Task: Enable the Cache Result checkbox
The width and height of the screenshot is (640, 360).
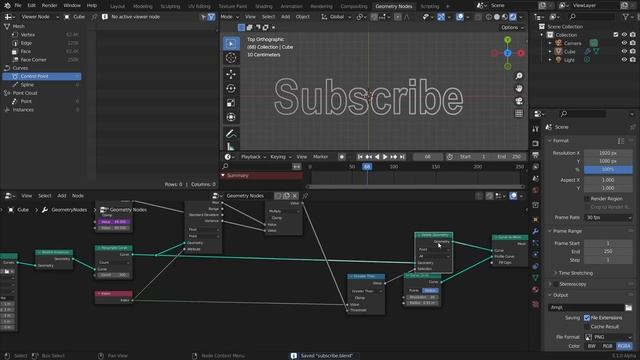Action: [587, 327]
